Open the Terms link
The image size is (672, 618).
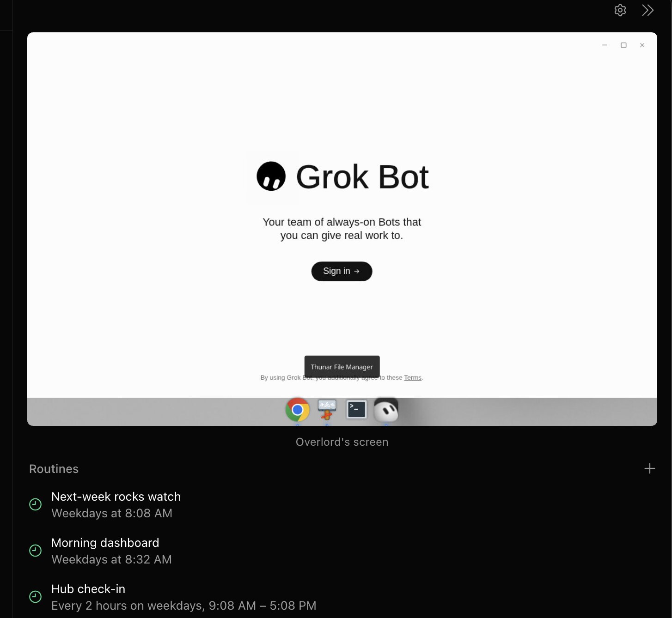(413, 377)
